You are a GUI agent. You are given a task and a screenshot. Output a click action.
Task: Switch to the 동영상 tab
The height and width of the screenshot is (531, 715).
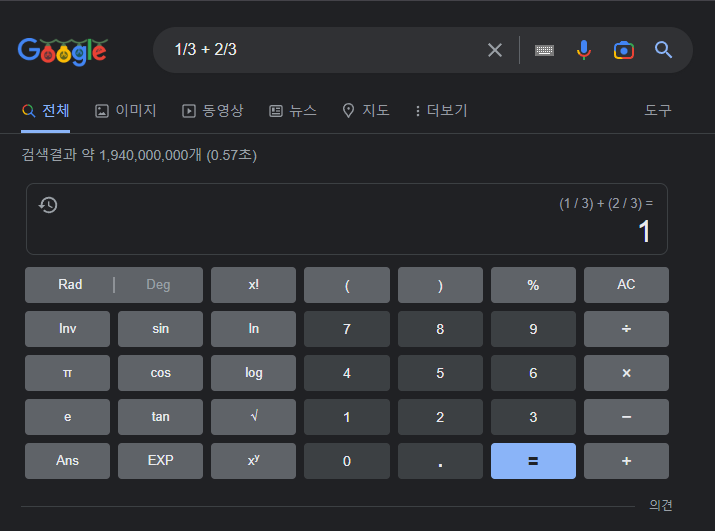(x=212, y=111)
